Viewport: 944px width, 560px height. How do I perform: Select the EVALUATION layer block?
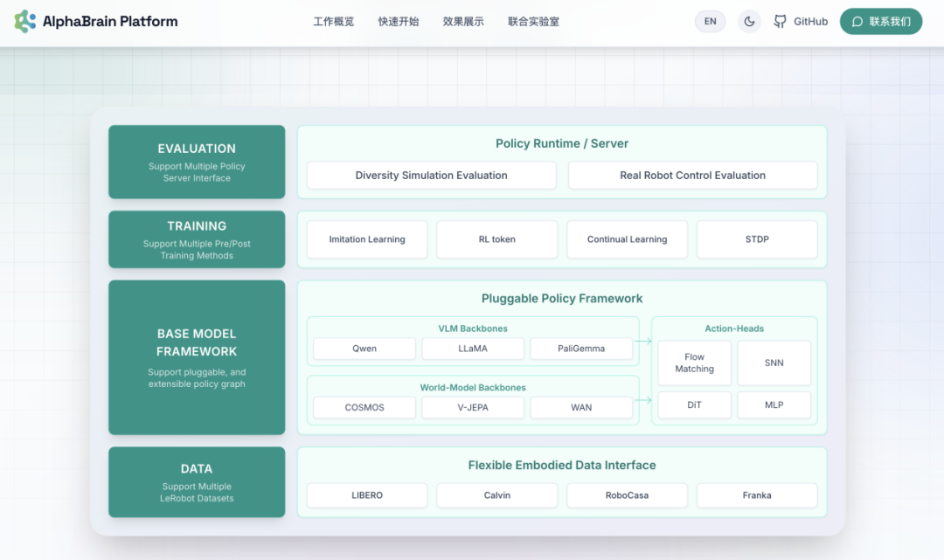coord(197,162)
